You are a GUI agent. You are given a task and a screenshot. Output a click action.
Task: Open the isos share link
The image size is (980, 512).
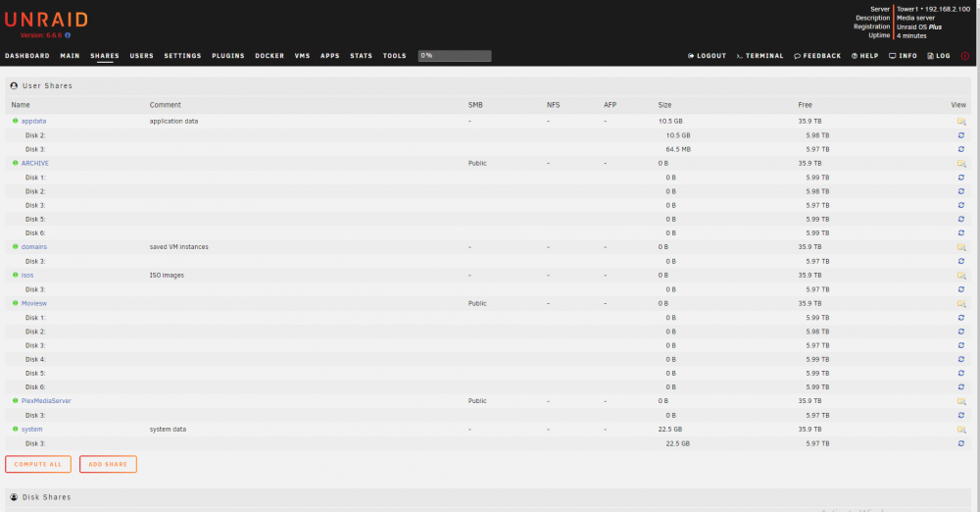[27, 276]
